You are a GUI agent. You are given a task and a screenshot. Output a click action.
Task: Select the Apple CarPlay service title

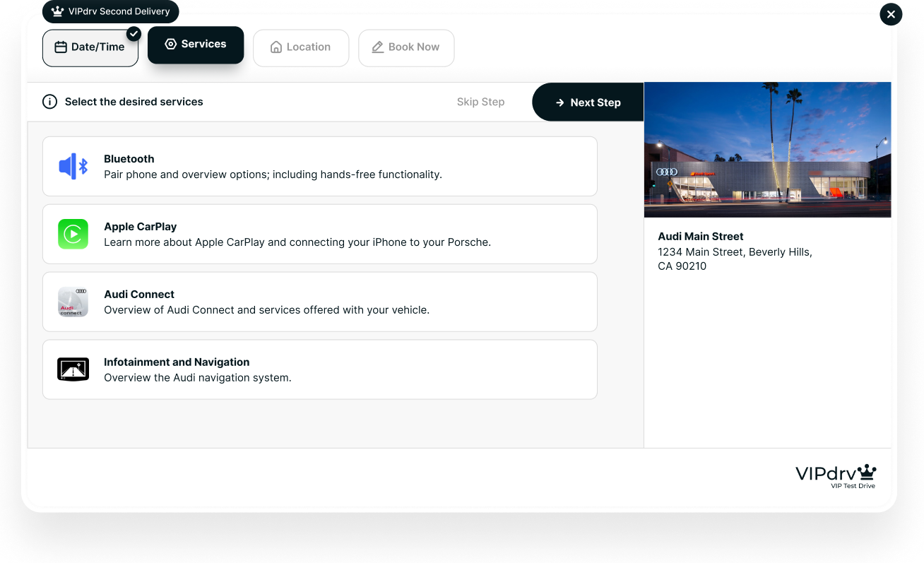click(141, 227)
